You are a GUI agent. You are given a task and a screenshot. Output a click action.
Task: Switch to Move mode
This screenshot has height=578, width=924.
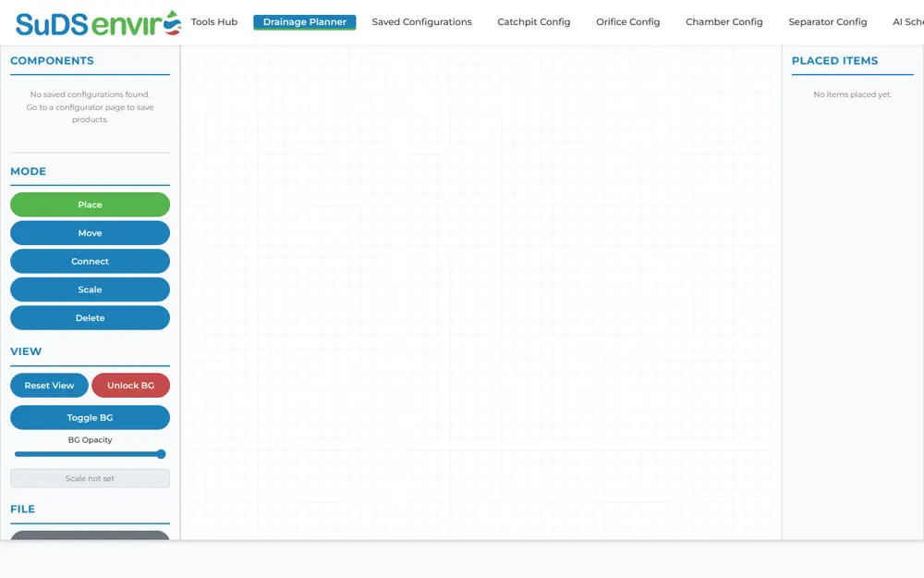91,233
